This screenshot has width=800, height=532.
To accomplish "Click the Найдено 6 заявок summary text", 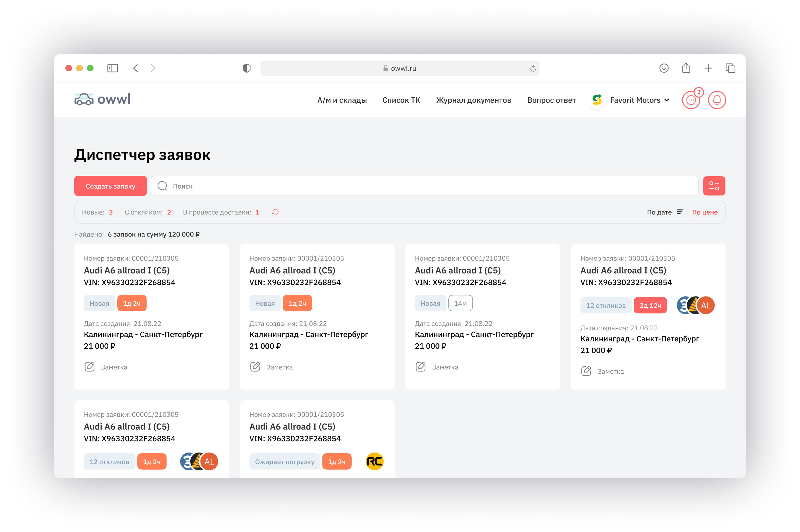I will 137,234.
